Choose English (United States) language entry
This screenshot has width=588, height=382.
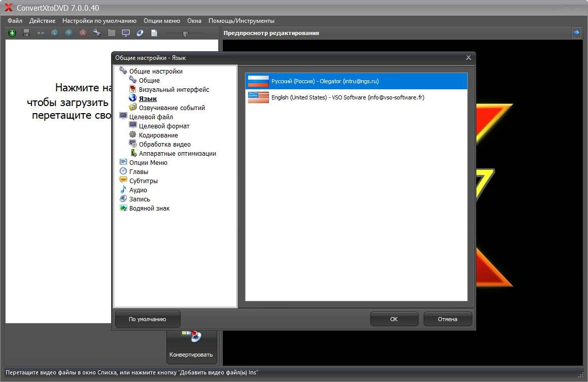tap(356, 97)
